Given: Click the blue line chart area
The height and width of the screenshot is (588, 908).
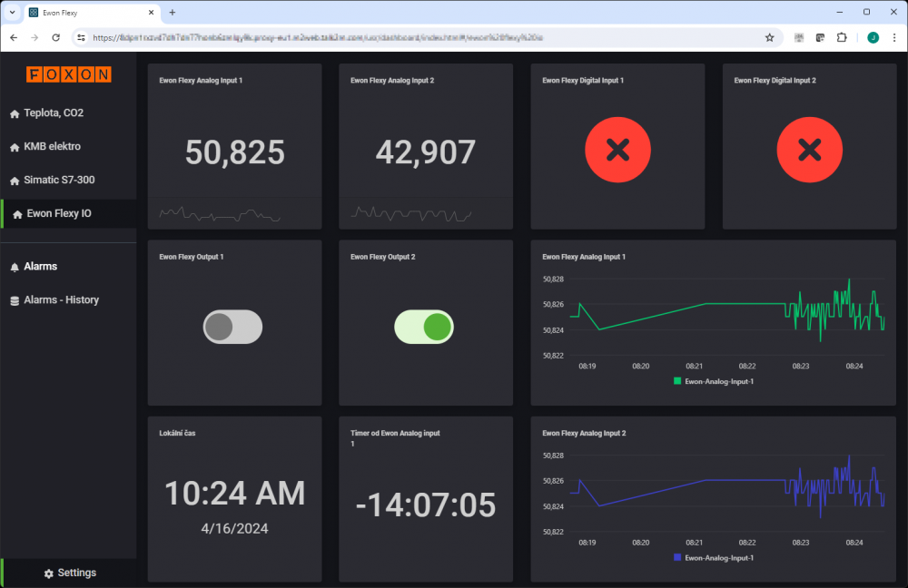Looking at the screenshot, I should click(x=727, y=493).
